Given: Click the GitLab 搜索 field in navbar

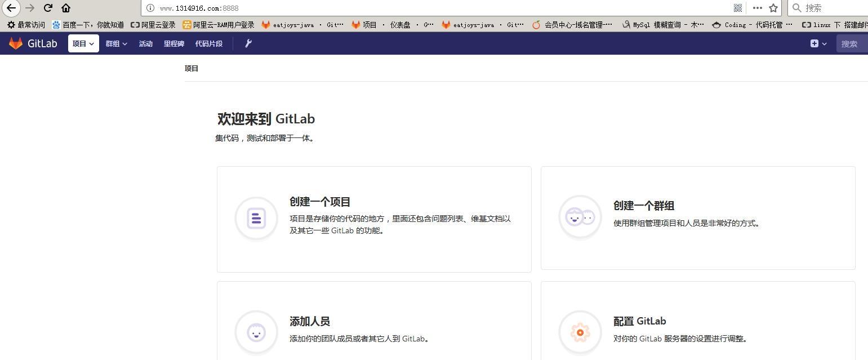Looking at the screenshot, I should click(x=852, y=43).
